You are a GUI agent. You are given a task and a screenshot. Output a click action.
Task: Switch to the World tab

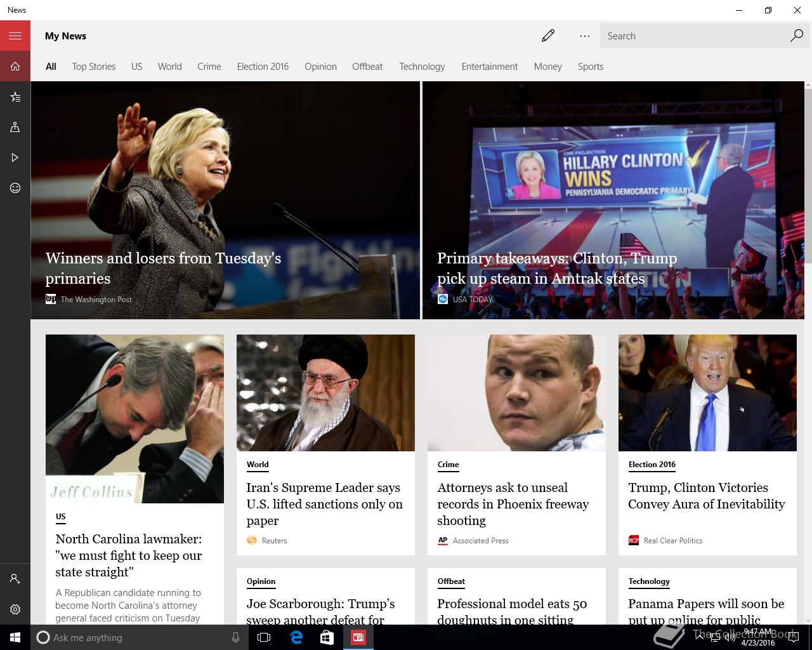[x=170, y=66]
